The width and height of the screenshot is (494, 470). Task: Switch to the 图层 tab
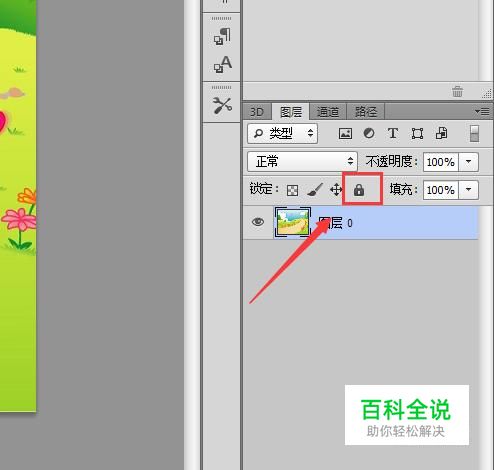click(291, 112)
